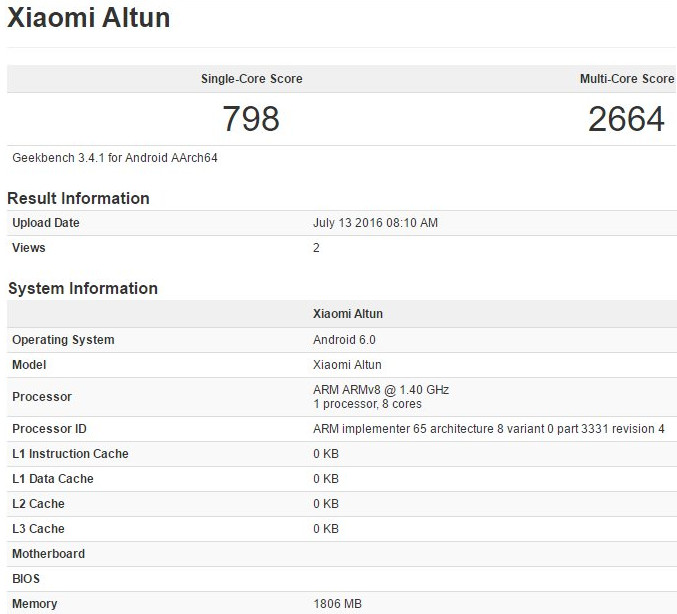Select the Views label
The image size is (677, 614).
pos(28,248)
